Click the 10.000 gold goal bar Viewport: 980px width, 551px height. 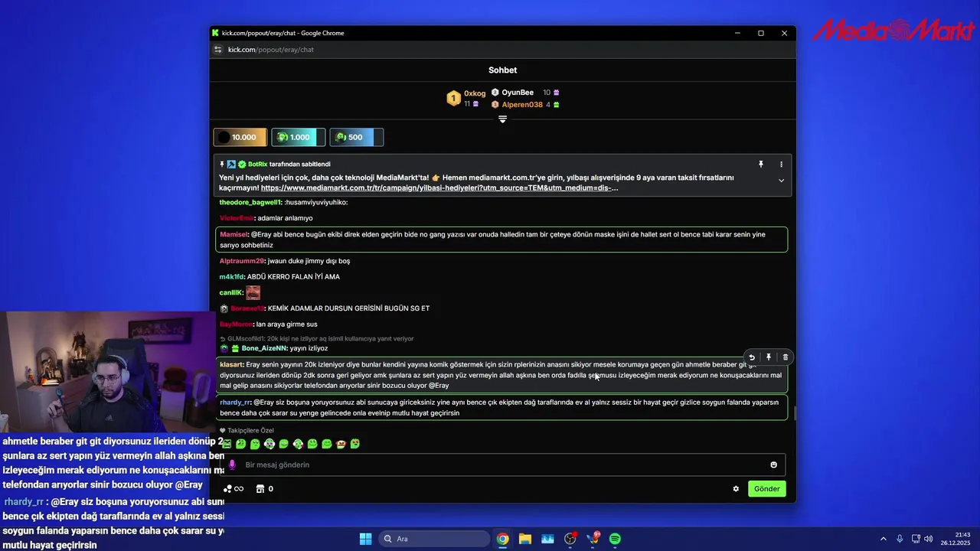(240, 137)
